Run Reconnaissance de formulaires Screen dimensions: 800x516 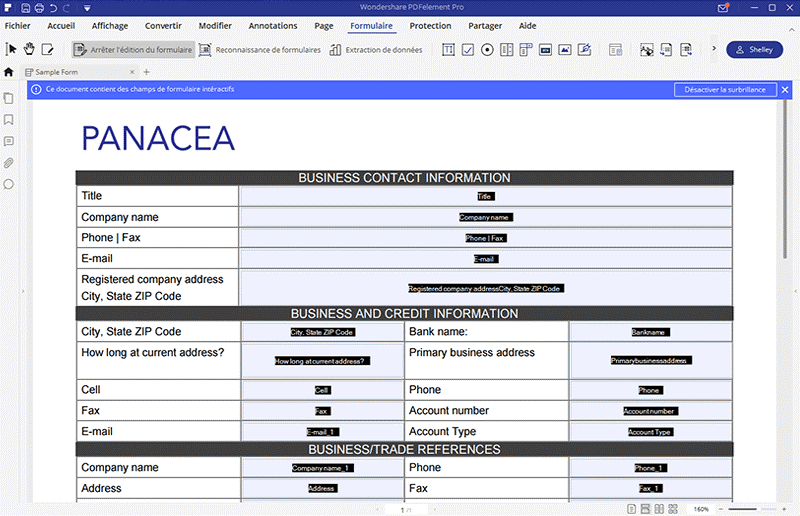[x=260, y=50]
